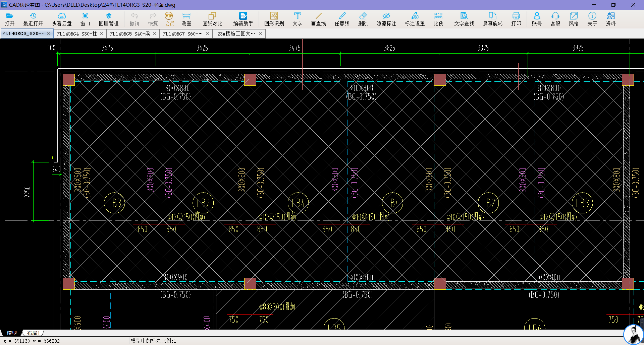644x345 pixels.
Task: Click the avatar thumbnail at bottom right
Action: (633, 334)
